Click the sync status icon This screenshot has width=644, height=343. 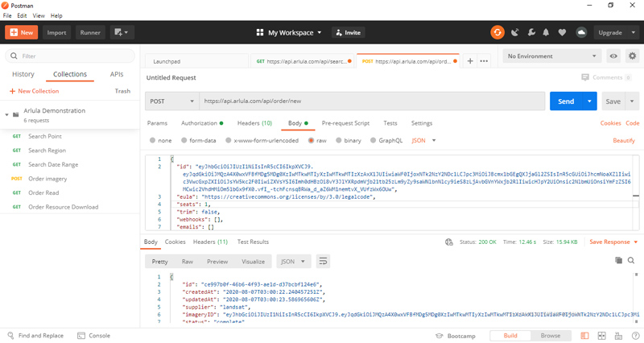497,32
